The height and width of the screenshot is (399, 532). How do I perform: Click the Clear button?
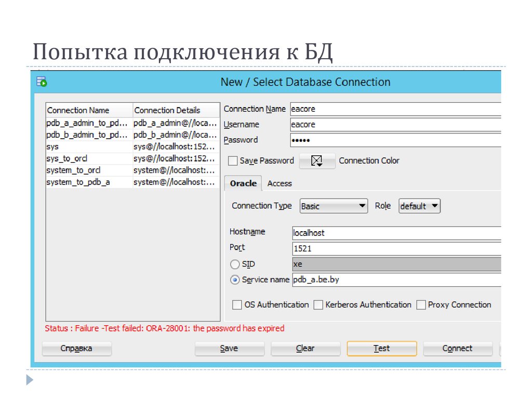(x=305, y=349)
